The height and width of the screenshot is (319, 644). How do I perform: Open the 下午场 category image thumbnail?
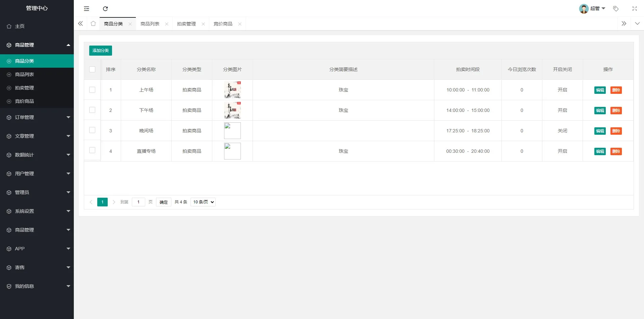(x=232, y=110)
